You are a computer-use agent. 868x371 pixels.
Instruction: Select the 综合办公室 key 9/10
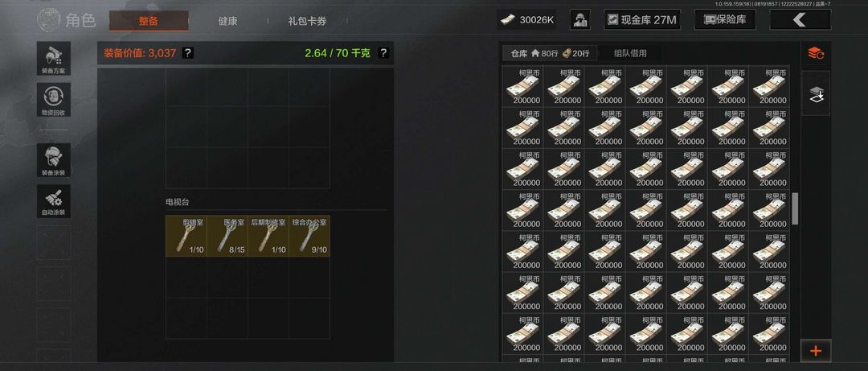(x=309, y=236)
